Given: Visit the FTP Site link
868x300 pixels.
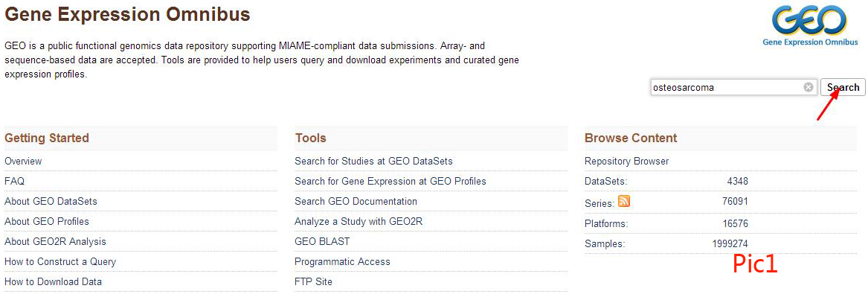Looking at the screenshot, I should (x=313, y=281).
